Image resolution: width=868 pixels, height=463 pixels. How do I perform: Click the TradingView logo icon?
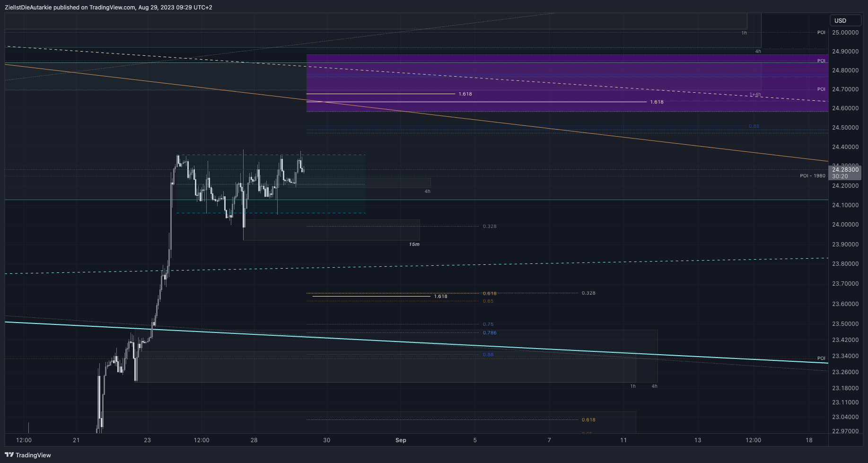pos(9,455)
